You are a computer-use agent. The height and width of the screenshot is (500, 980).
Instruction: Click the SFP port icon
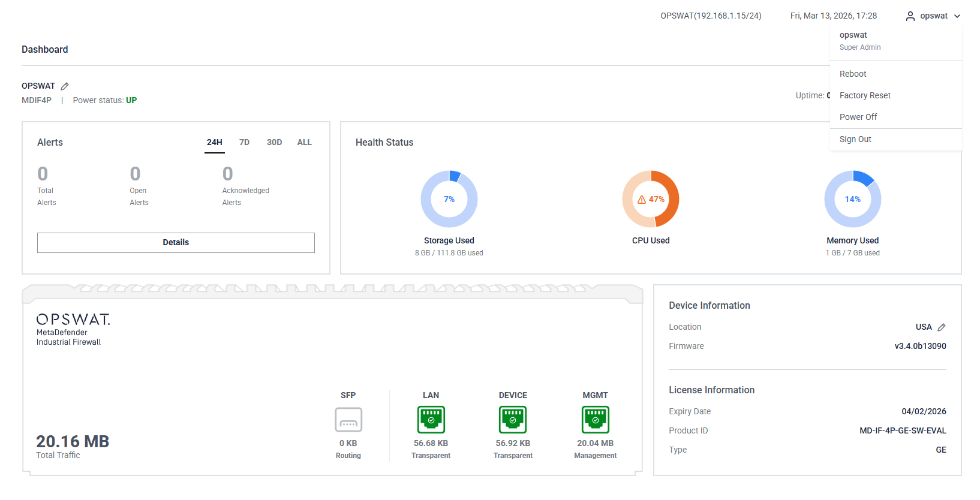click(348, 420)
